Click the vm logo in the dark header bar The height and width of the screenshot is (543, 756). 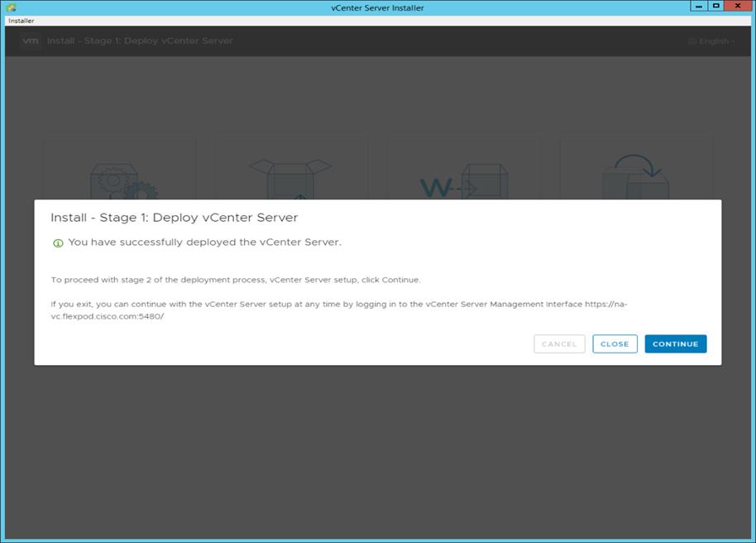(x=31, y=40)
